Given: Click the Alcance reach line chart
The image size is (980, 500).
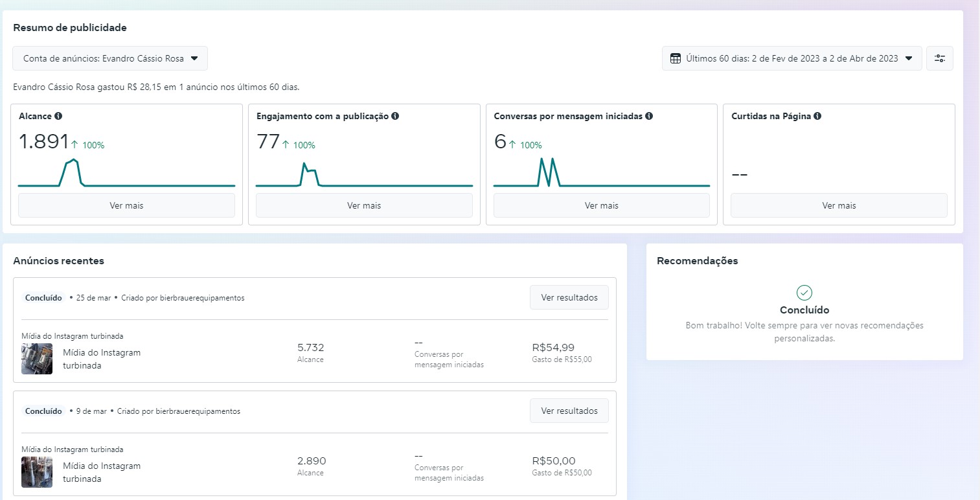Looking at the screenshot, I should 126,174.
